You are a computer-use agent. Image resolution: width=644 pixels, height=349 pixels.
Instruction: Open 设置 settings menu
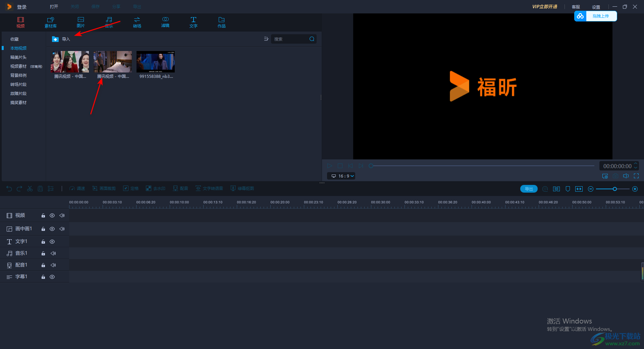[x=596, y=7]
